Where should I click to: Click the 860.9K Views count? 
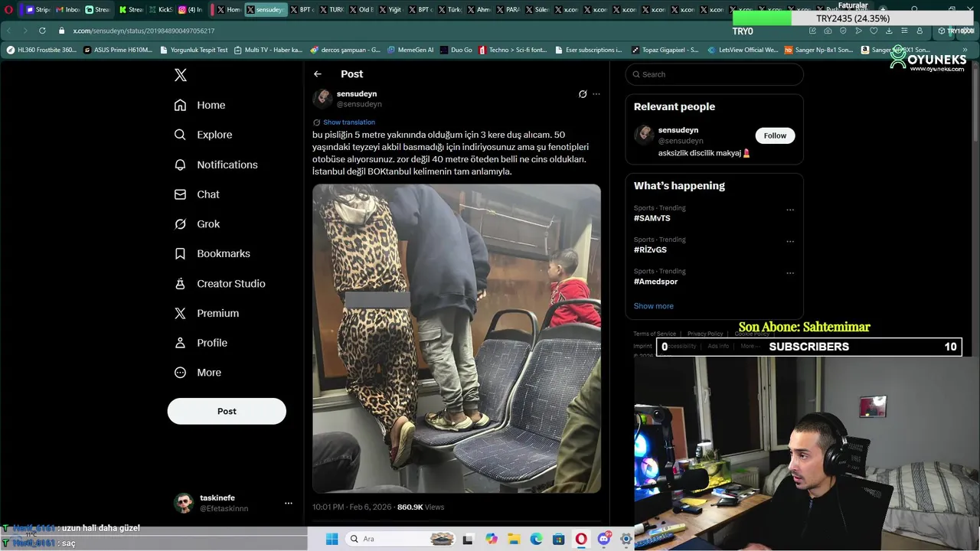click(420, 507)
